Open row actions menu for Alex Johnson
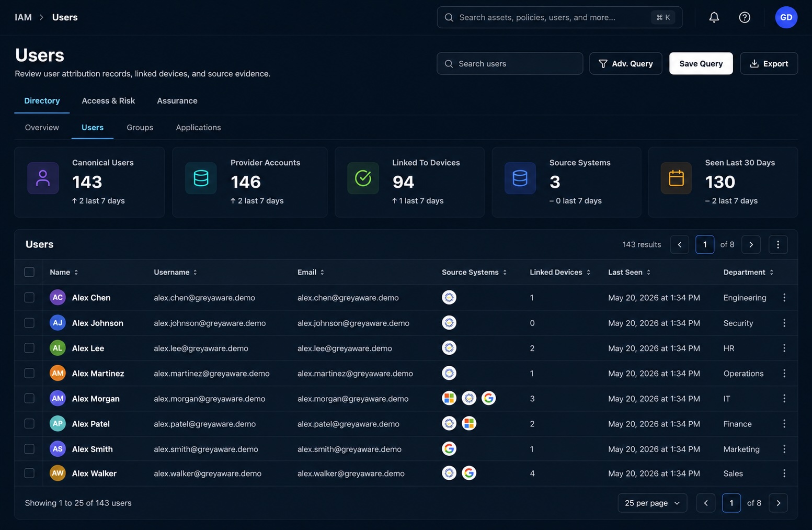The image size is (812, 530). tap(784, 323)
